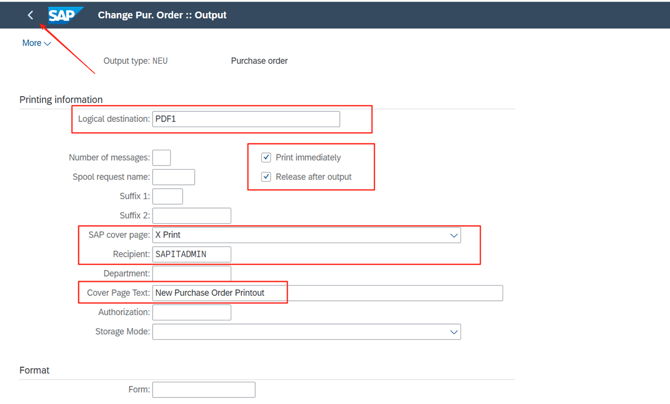Click the Suffix 1 input field

167,196
